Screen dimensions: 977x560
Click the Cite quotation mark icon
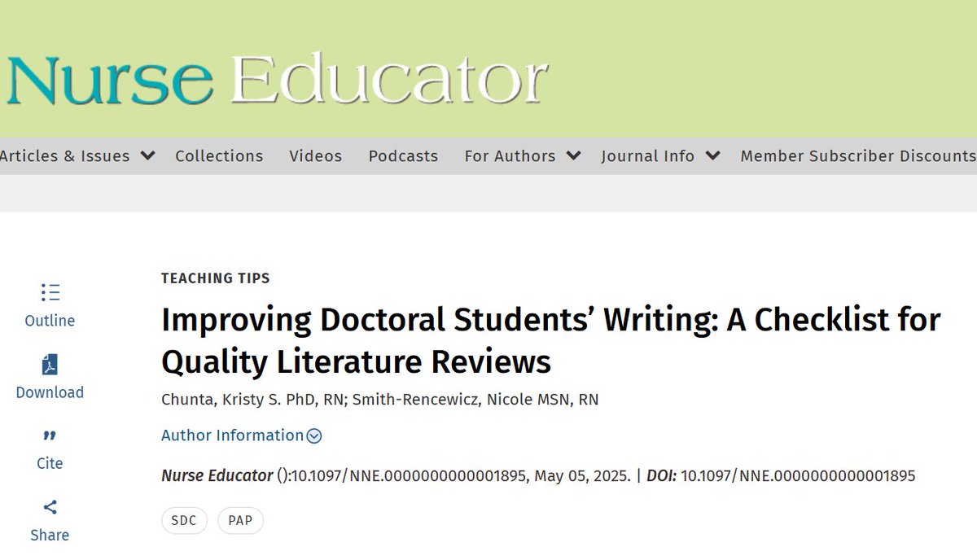50,437
